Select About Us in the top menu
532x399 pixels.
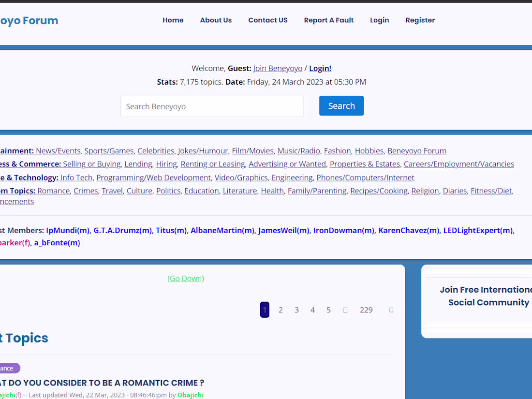(216, 20)
